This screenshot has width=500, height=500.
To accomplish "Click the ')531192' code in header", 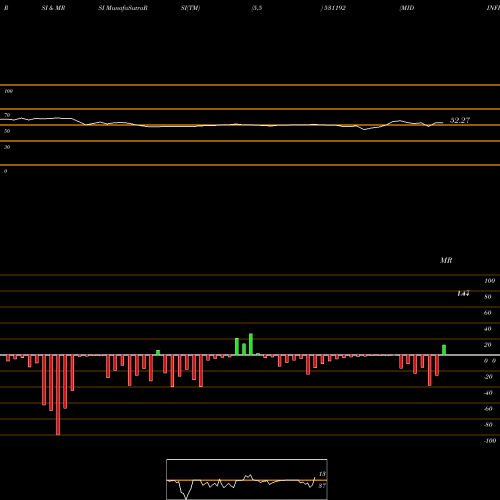I will tap(333, 8).
